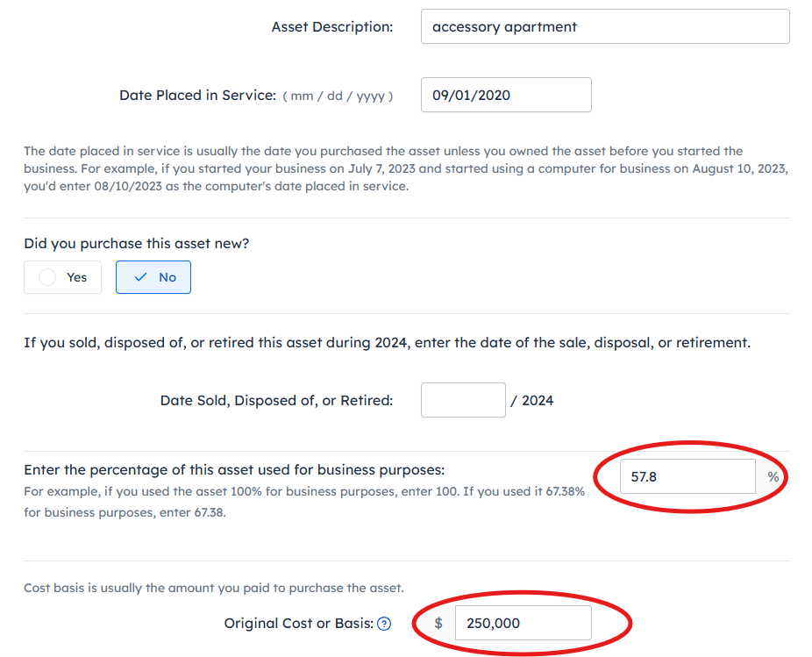Click the Date Sold, Disposed of, or Retired box

[x=463, y=400]
